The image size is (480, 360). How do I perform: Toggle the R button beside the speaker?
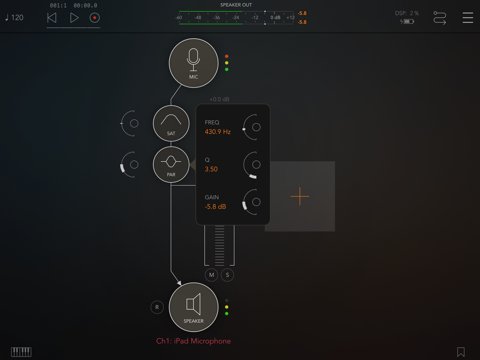(157, 307)
